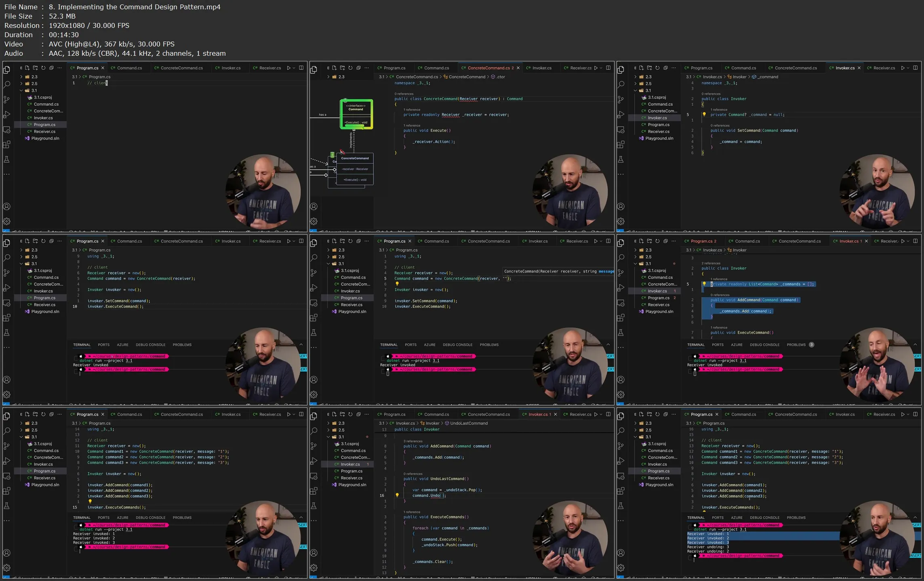This screenshot has height=581, width=924.
Task: Open Run and Debug icon in top-left frame
Action: click(6, 115)
